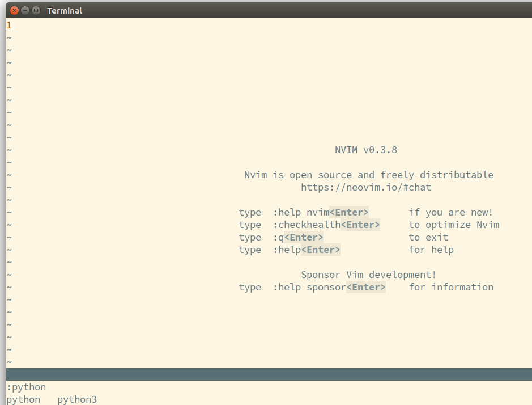This screenshot has height=405, width=532.
Task: Click the ':python' command line input
Action: tap(27, 387)
